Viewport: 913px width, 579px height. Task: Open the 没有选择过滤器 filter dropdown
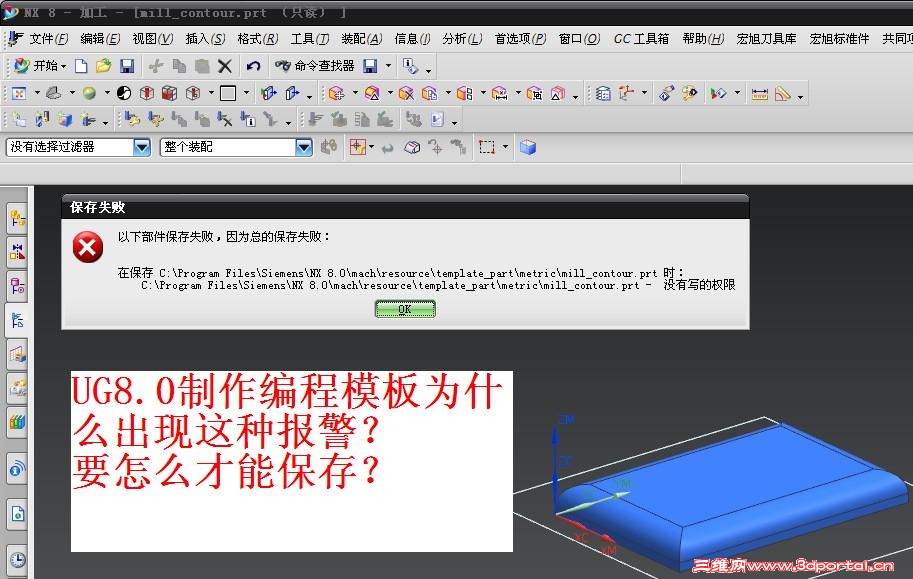point(142,147)
